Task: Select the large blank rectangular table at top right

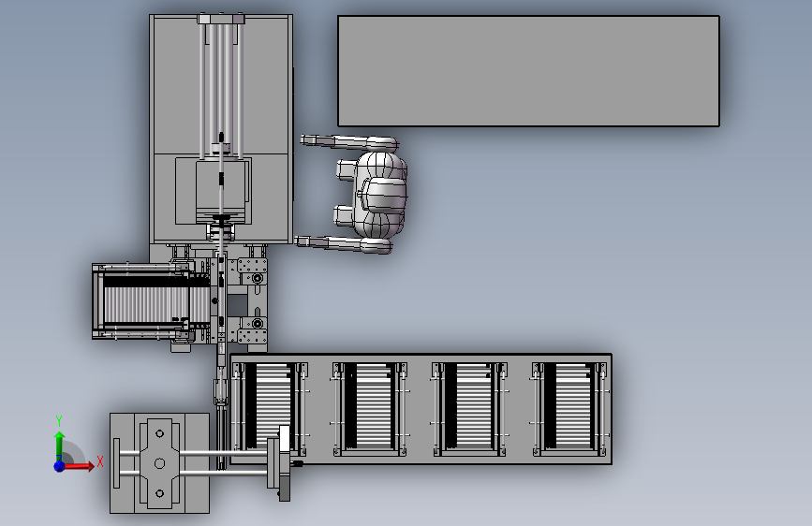Action: (x=528, y=71)
